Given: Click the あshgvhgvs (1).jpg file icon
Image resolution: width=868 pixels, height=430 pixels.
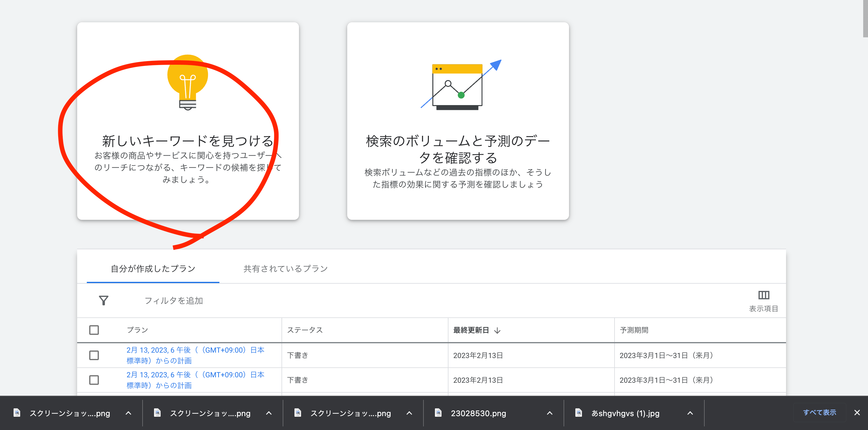Looking at the screenshot, I should pyautogui.click(x=579, y=413).
